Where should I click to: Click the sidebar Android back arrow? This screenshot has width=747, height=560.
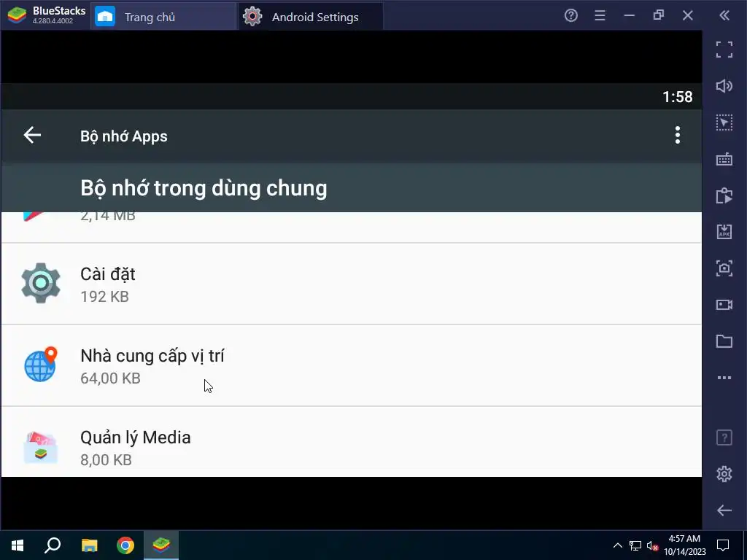tap(724, 510)
